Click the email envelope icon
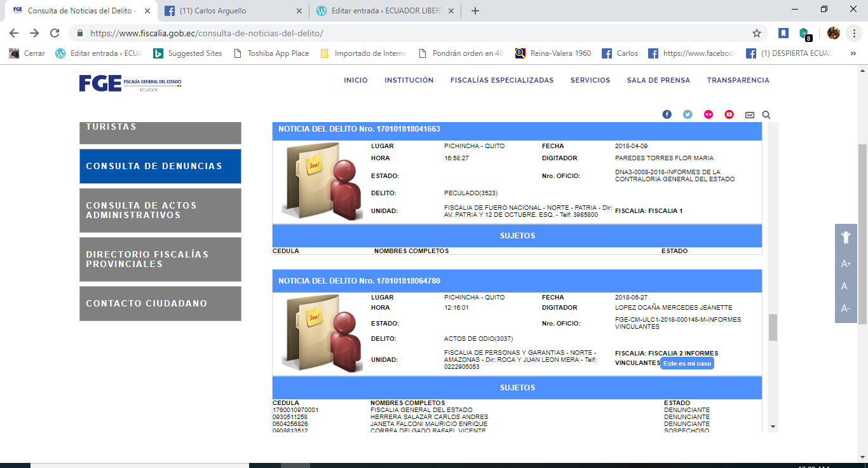Viewport: 868px width, 468px height. pyautogui.click(x=749, y=114)
